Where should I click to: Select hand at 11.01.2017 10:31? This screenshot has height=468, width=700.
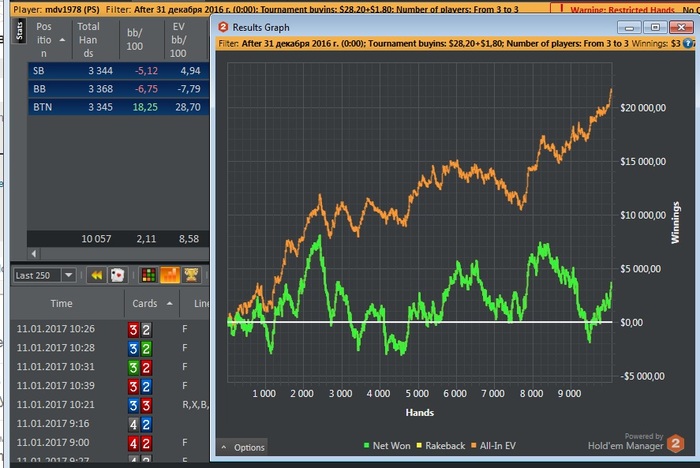tap(110, 367)
